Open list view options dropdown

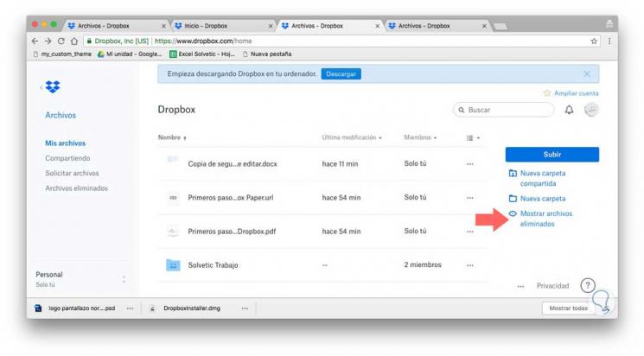473,138
